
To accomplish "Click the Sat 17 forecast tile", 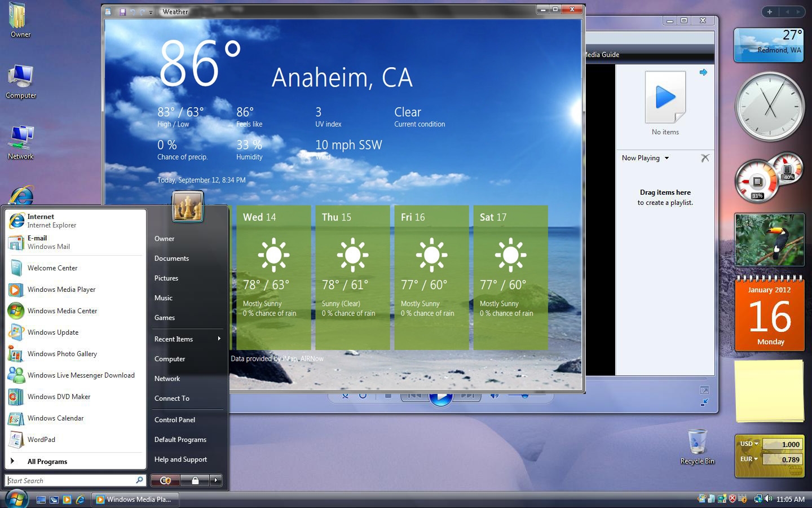I will point(510,277).
